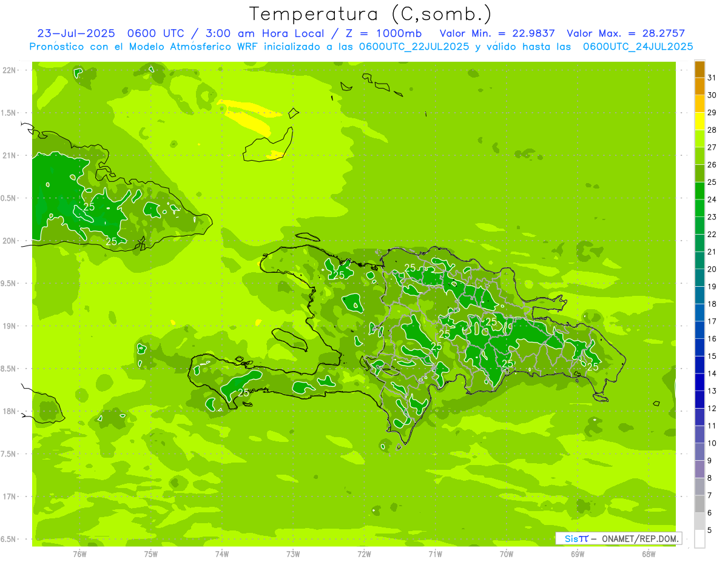The height and width of the screenshot is (562, 728).
Task: Select the blue legend swatch between 14 and 15
Action: [x=699, y=365]
